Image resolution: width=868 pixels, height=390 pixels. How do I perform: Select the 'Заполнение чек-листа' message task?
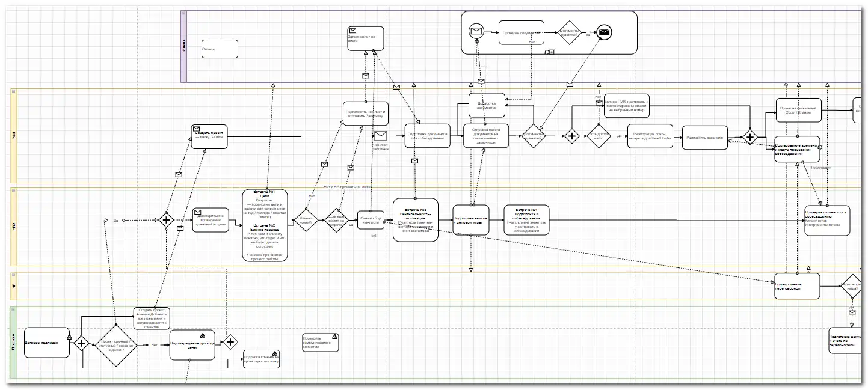(365, 38)
